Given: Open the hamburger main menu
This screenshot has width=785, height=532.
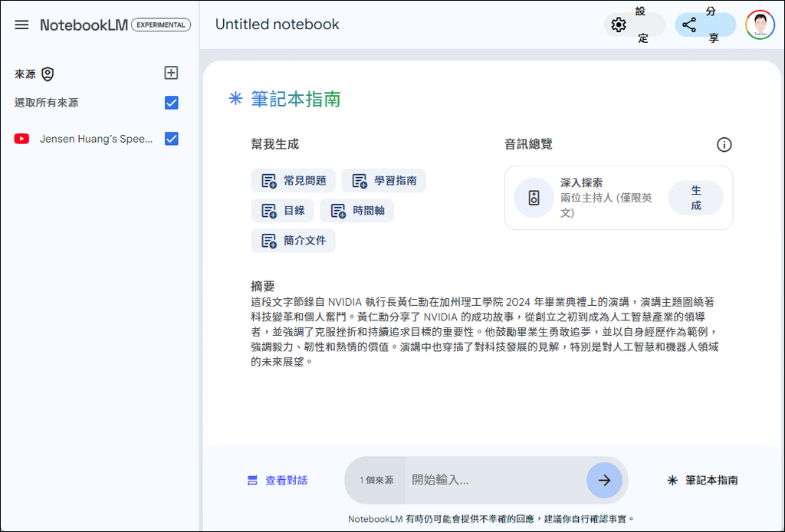Looking at the screenshot, I should [21, 25].
